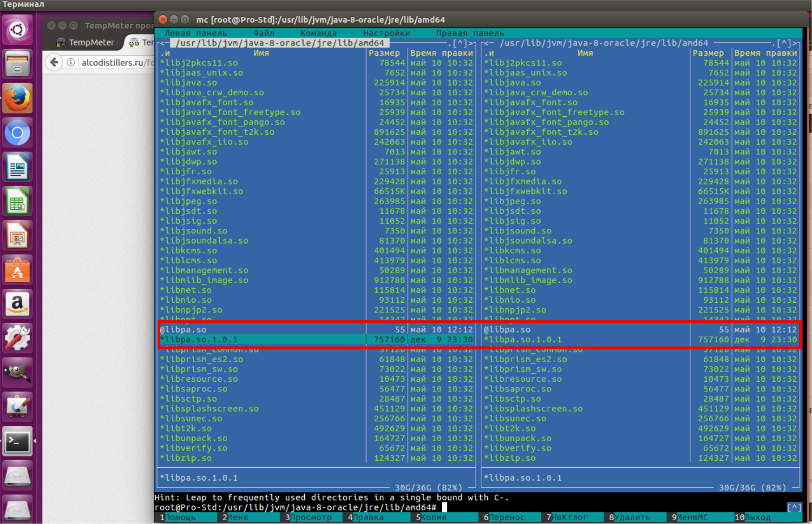Open the Команда menu
Viewport: 812px width, 524px height.
click(319, 33)
